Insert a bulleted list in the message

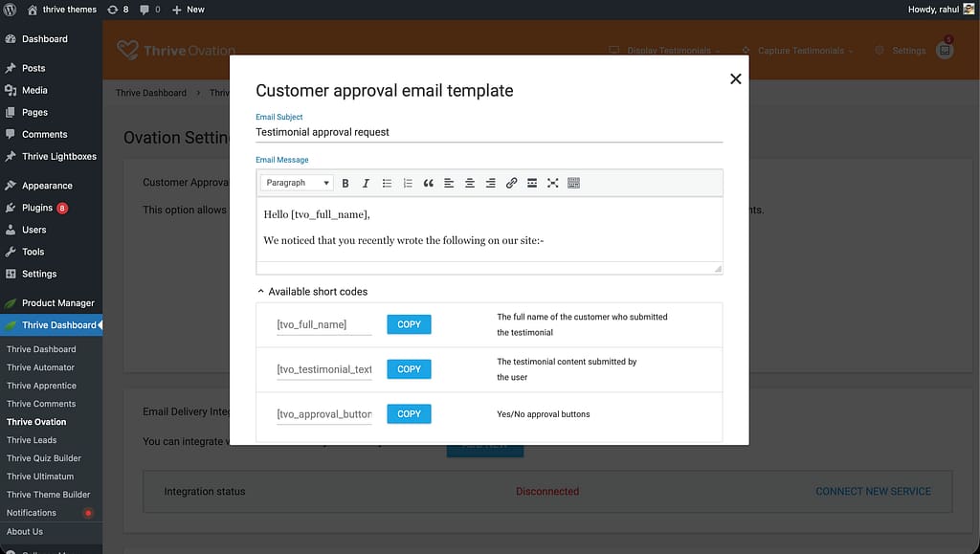pos(387,183)
